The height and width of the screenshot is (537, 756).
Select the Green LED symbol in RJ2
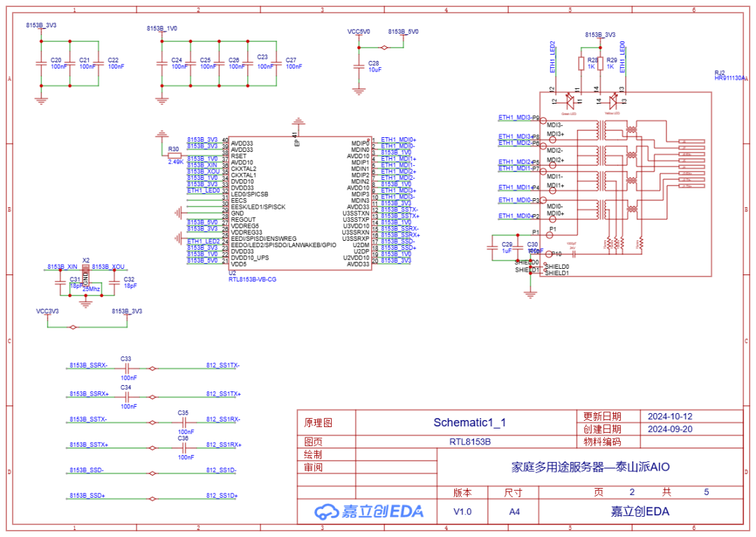pyautogui.click(x=569, y=102)
